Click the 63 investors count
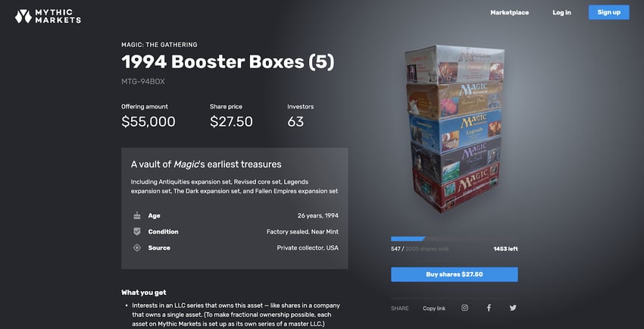This screenshot has height=329, width=644. point(295,121)
